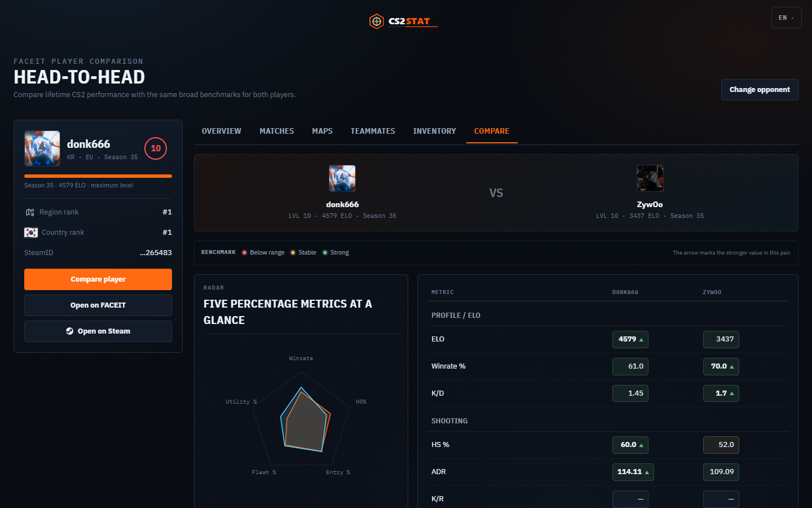Switch to the MAPS tab

point(323,131)
